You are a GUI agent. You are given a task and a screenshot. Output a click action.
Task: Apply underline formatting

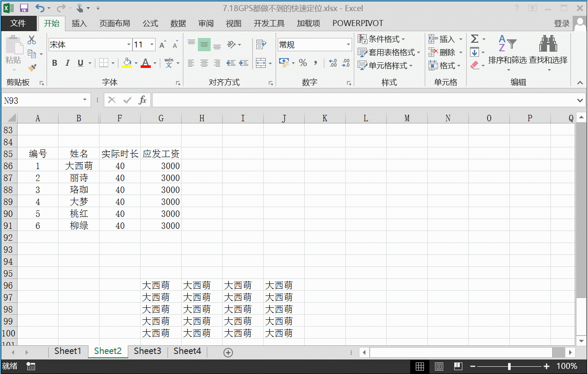click(x=80, y=63)
